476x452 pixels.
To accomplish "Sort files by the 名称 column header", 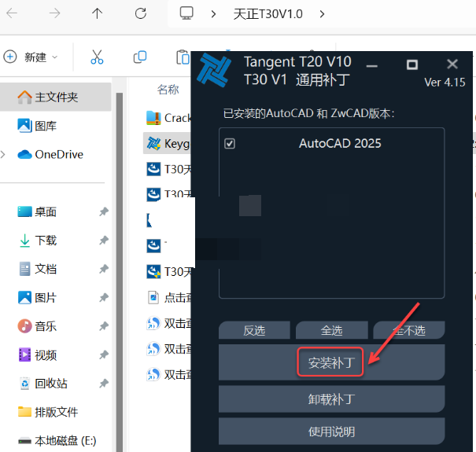I will pyautogui.click(x=168, y=90).
